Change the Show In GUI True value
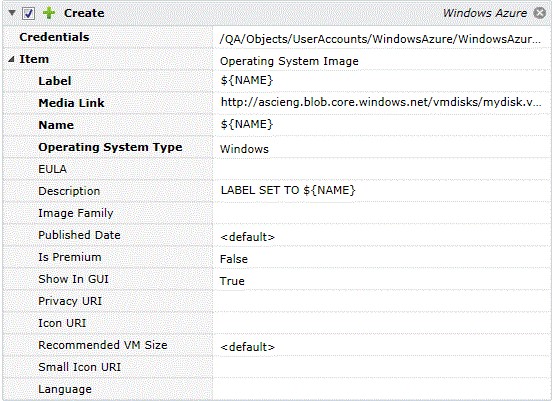The height and width of the screenshot is (401, 553). [x=382, y=281]
